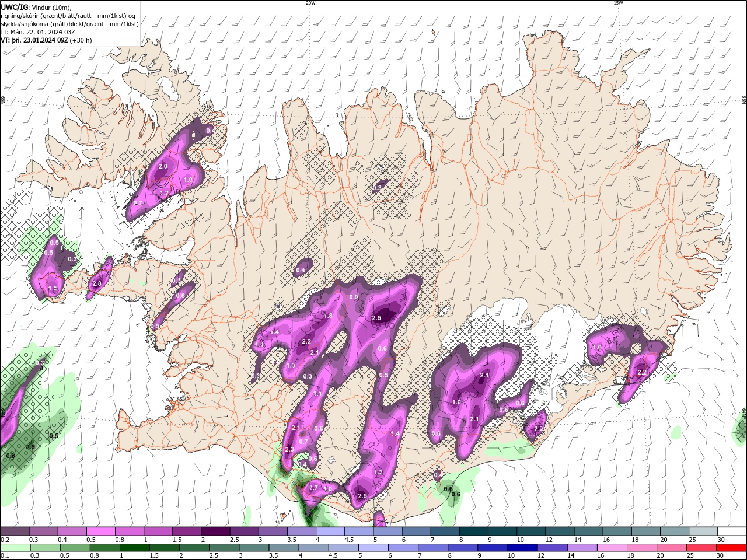Screen dimensions: 747x560
Task: Click the 1.8 snowfall value on the map
Action: pos(328,316)
